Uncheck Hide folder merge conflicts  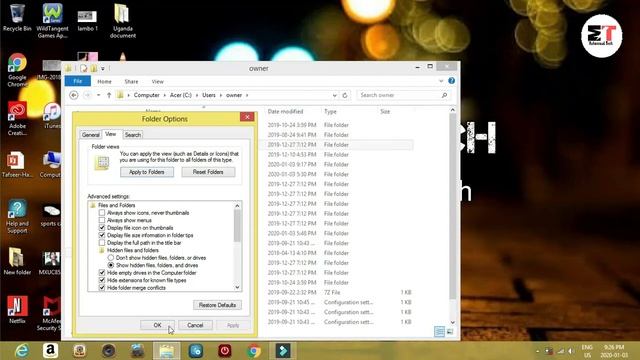[102, 287]
